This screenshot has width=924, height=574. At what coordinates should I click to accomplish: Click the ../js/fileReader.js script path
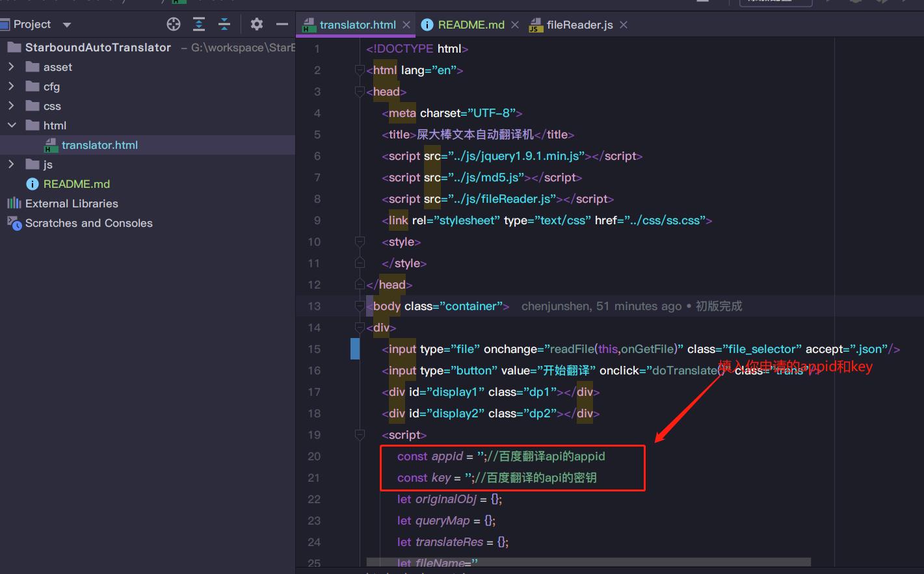point(502,199)
